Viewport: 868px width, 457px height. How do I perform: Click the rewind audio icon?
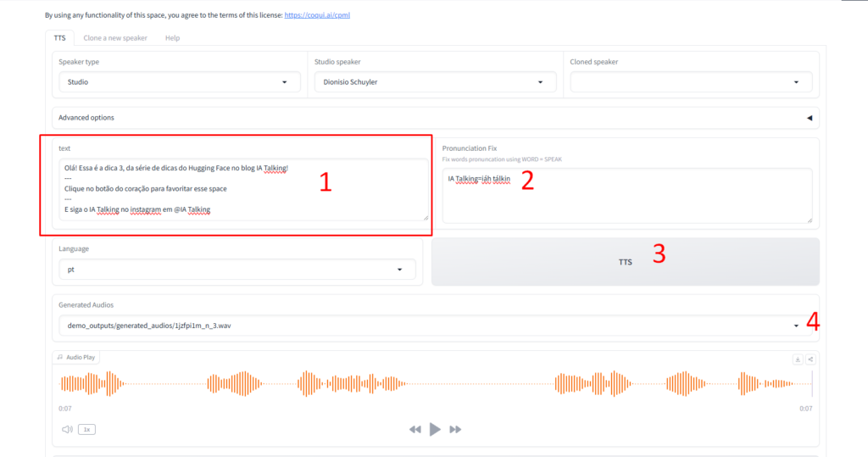[x=415, y=430]
